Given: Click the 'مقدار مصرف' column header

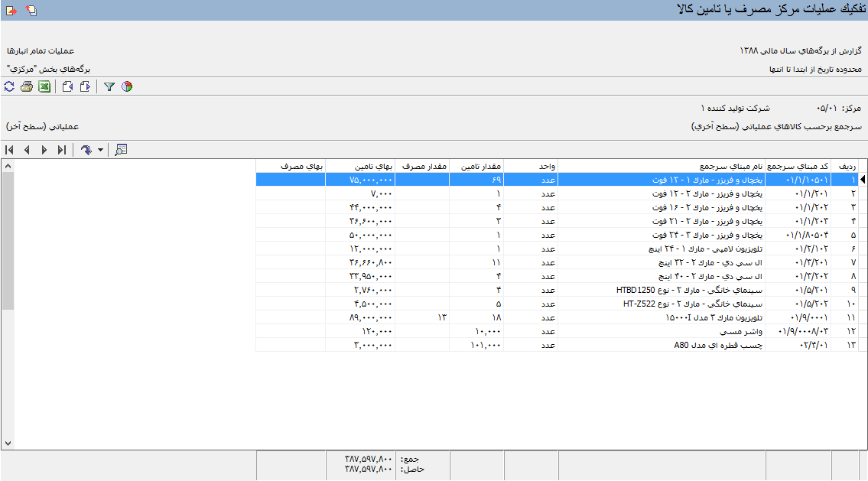Looking at the screenshot, I should [x=422, y=166].
